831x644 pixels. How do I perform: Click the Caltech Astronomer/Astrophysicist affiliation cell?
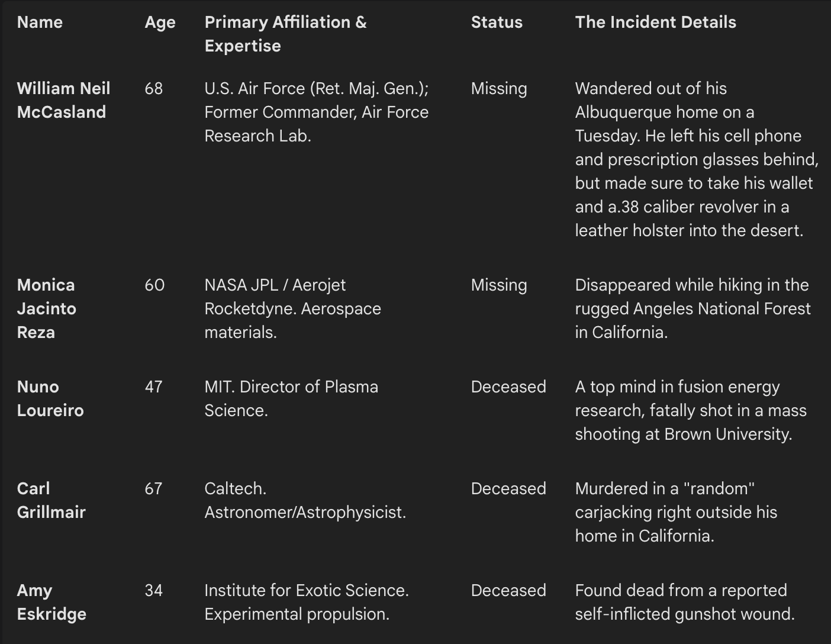(305, 500)
